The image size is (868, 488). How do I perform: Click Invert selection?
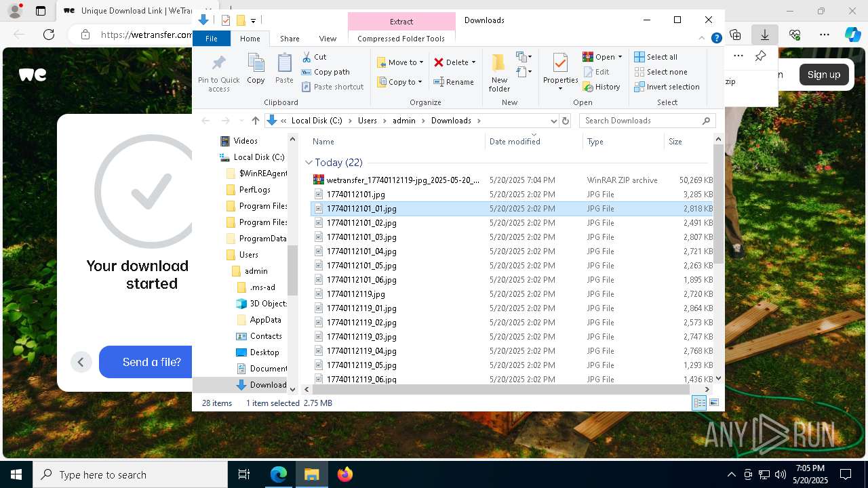click(667, 87)
